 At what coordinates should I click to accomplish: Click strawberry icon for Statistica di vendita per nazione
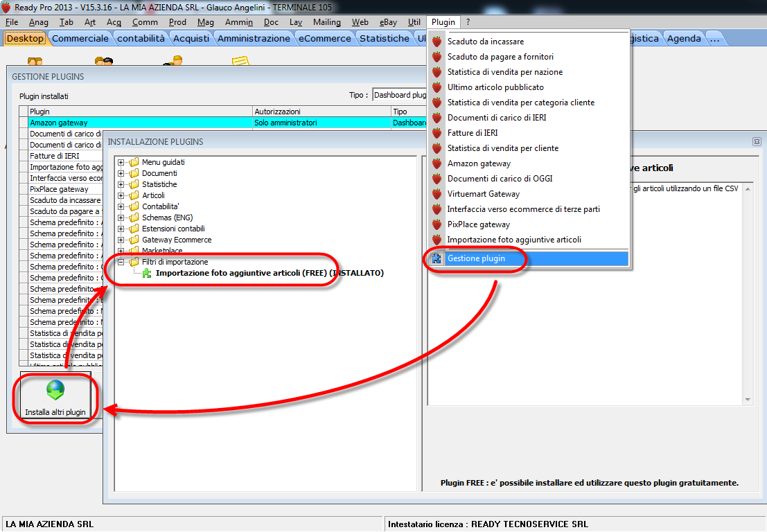point(437,72)
